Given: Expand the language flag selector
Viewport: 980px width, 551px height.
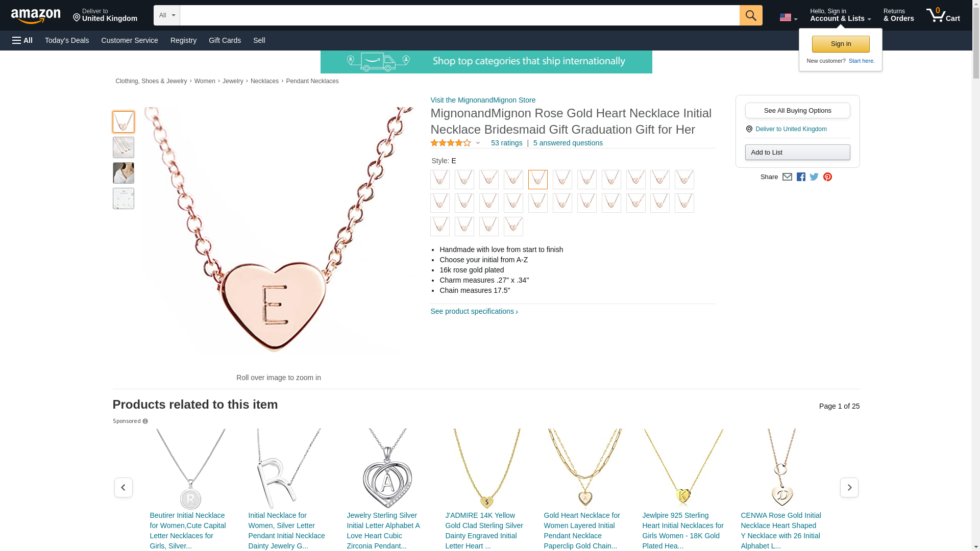Looking at the screenshot, I should pos(788,17).
